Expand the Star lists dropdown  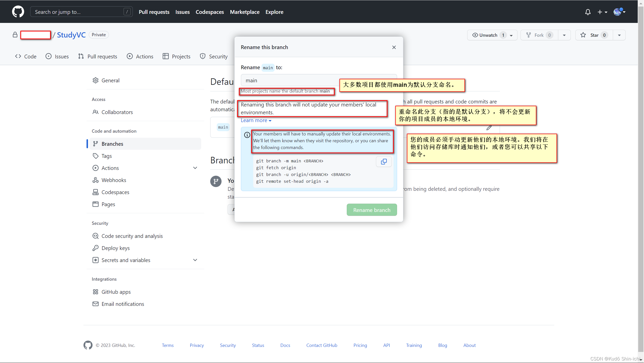619,35
